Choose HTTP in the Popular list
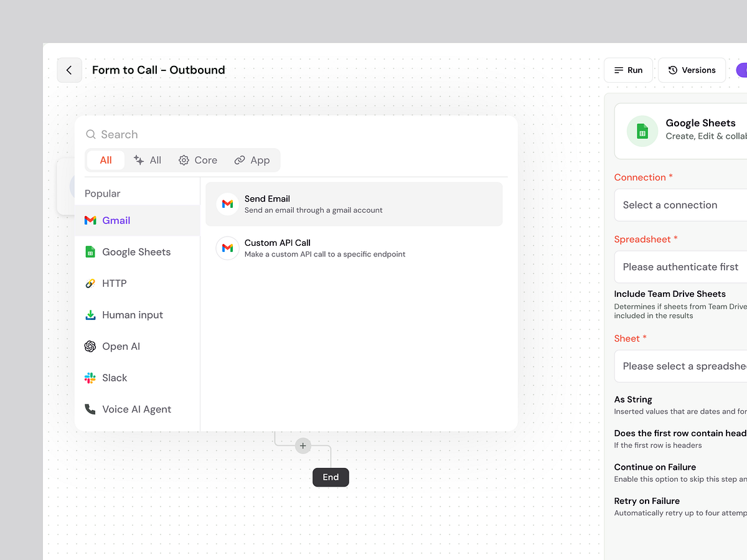This screenshot has width=747, height=560. pyautogui.click(x=137, y=283)
